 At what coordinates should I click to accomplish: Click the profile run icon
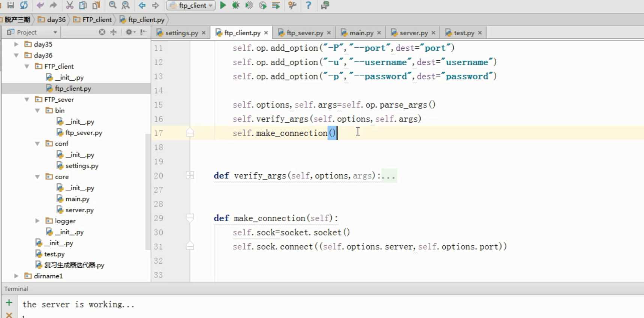[263, 5]
